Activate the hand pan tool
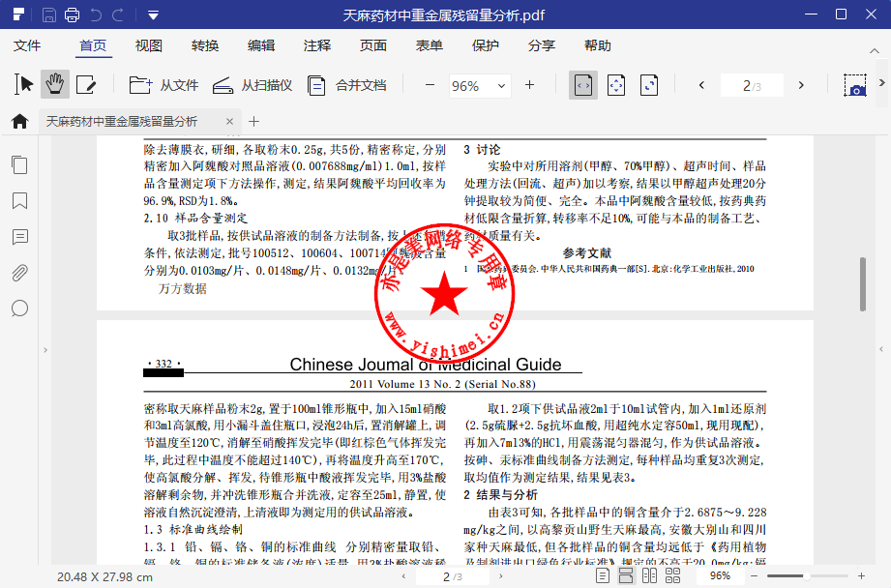This screenshot has width=891, height=588. [x=55, y=85]
